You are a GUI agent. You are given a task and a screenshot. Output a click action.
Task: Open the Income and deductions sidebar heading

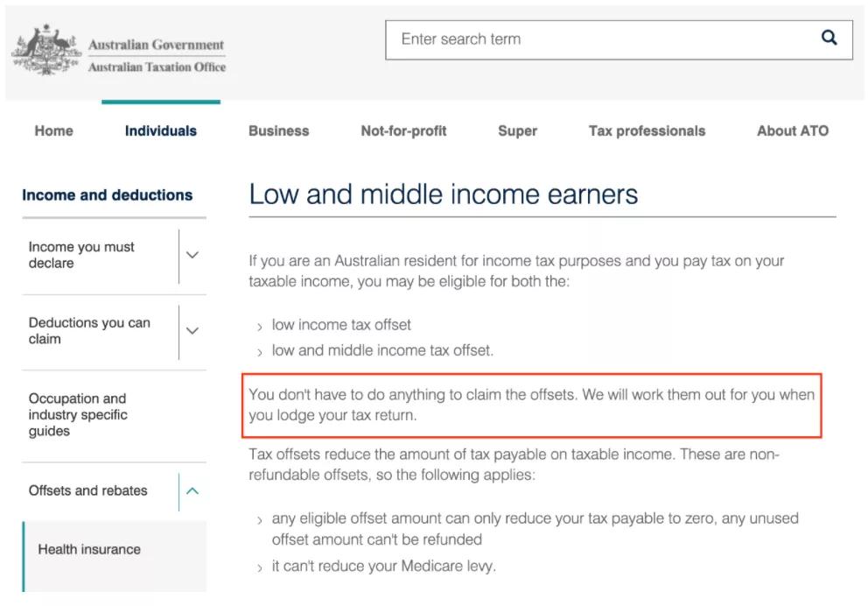[x=108, y=195]
